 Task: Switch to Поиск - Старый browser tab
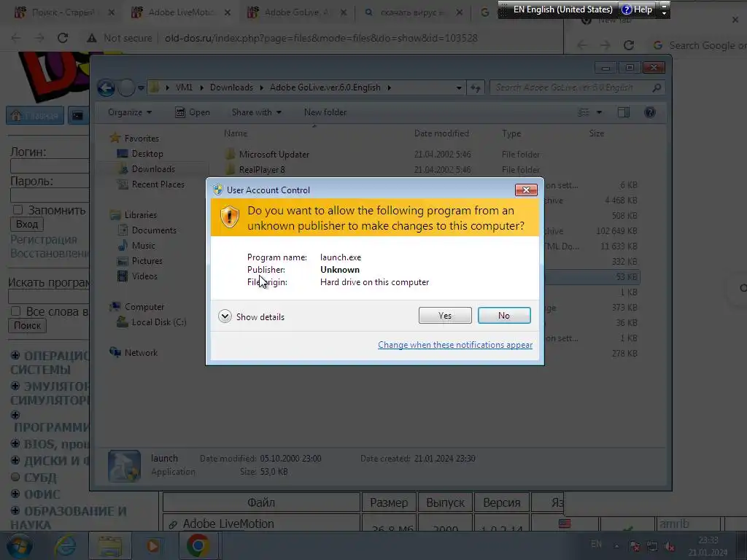pyautogui.click(x=63, y=12)
